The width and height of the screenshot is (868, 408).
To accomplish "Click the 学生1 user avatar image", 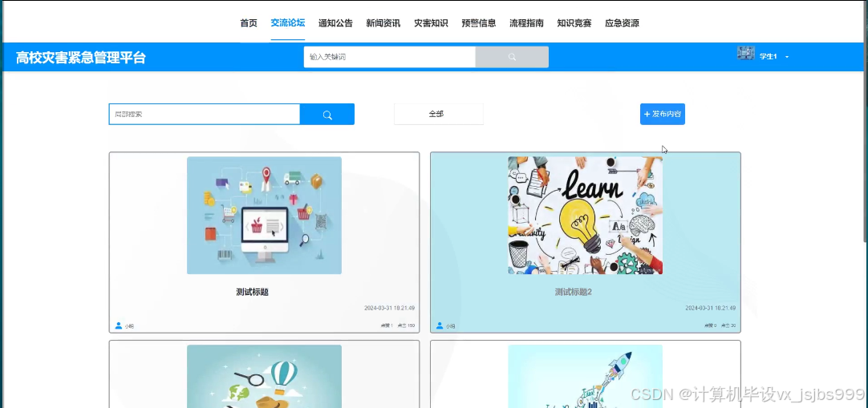I will tap(745, 54).
